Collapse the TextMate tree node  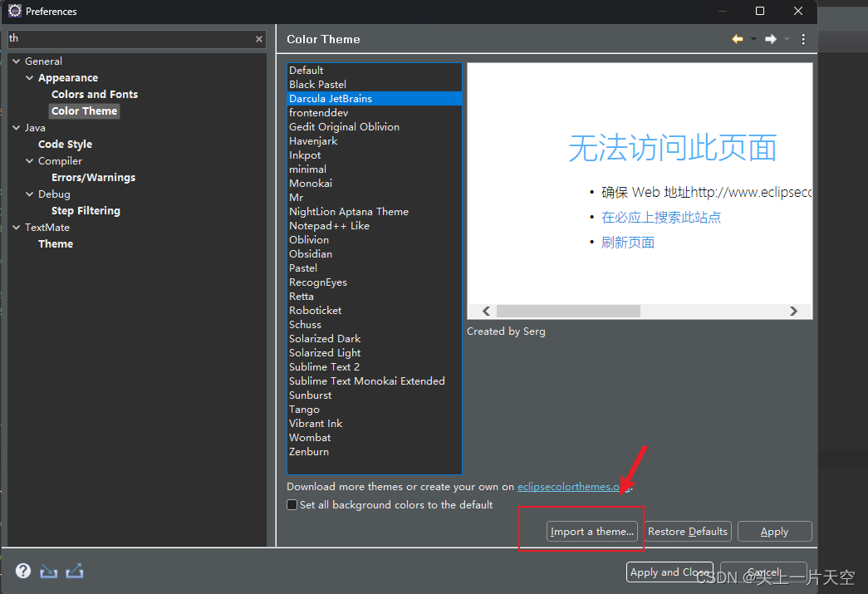pyautogui.click(x=16, y=228)
